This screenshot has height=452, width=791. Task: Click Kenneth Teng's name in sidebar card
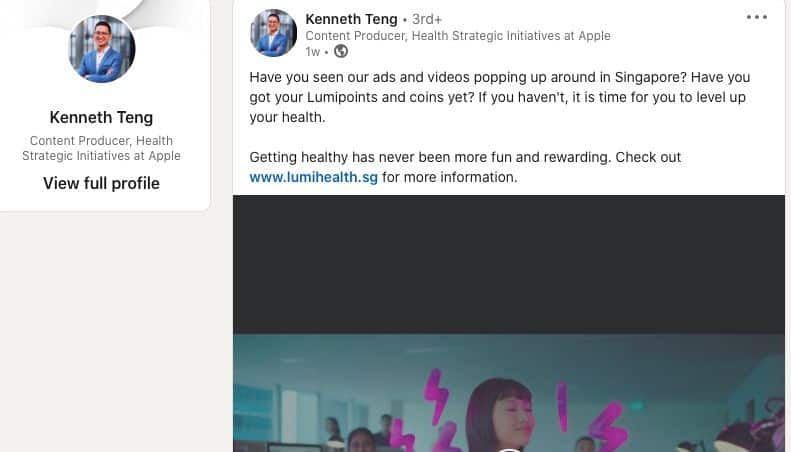(101, 118)
